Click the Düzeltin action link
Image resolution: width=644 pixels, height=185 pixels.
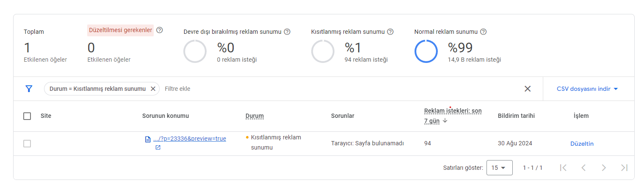tap(582, 144)
